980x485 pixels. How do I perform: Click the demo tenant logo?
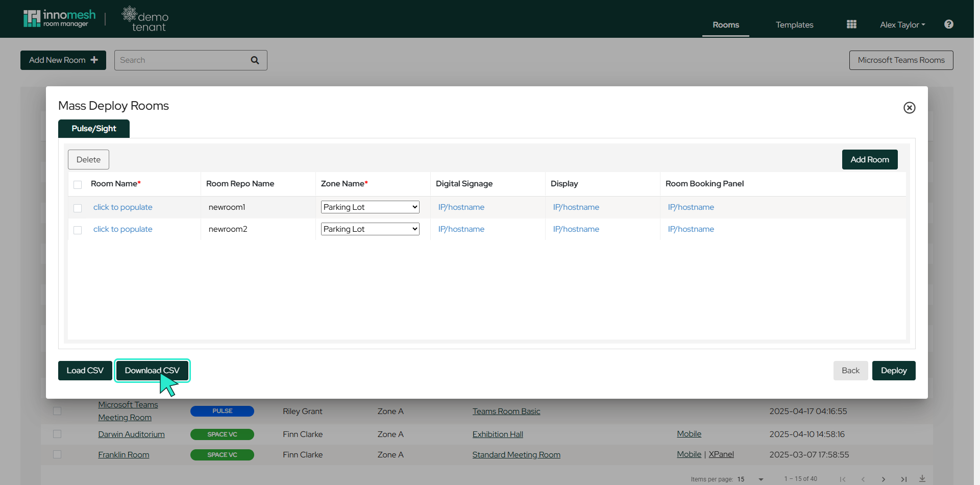coord(145,19)
